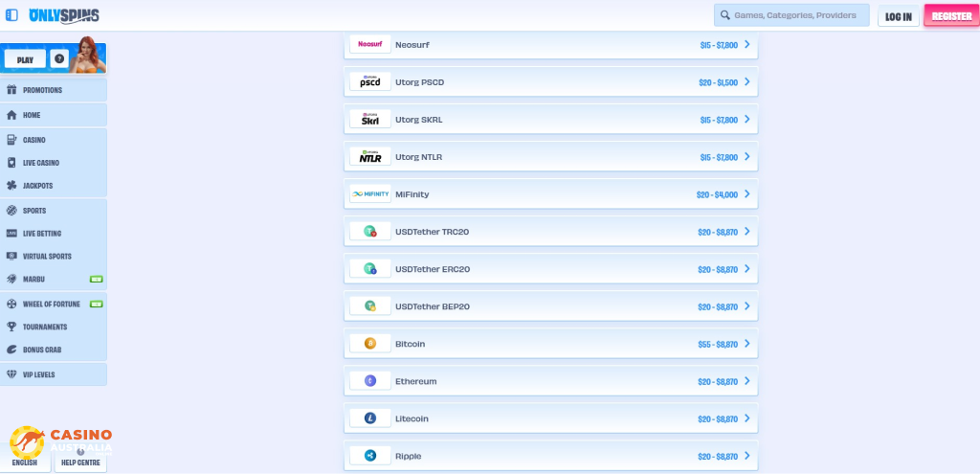Image resolution: width=980 pixels, height=474 pixels.
Task: Expand the USDTether TRC20 row chevron
Action: pos(746,232)
